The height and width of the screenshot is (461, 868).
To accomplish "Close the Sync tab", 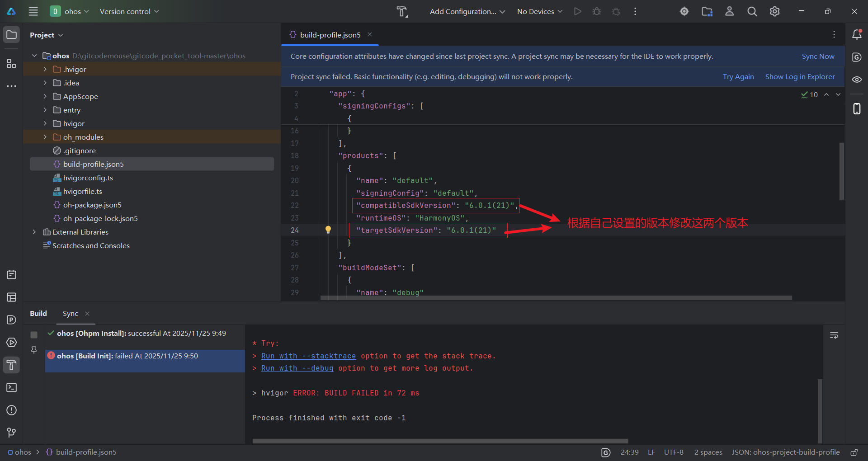I will point(87,313).
